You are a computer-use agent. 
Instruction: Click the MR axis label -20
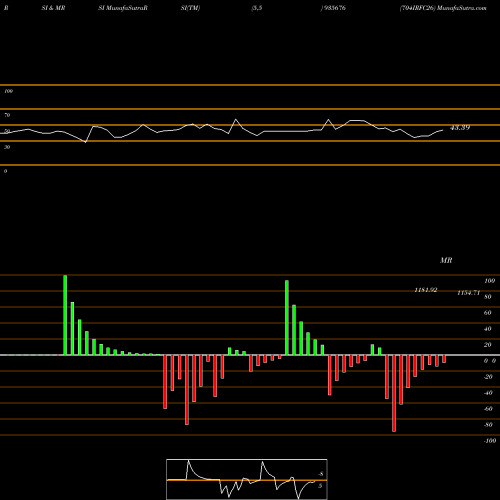click(x=488, y=377)
